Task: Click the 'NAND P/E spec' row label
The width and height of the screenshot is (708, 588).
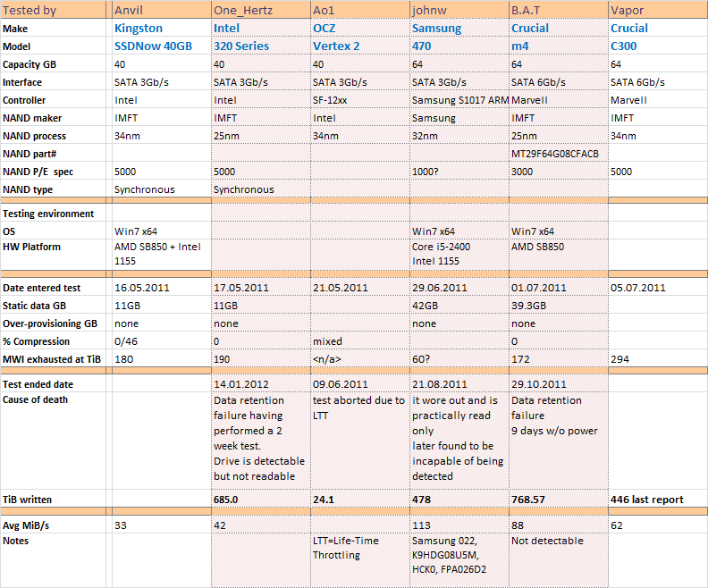Action: (38, 172)
